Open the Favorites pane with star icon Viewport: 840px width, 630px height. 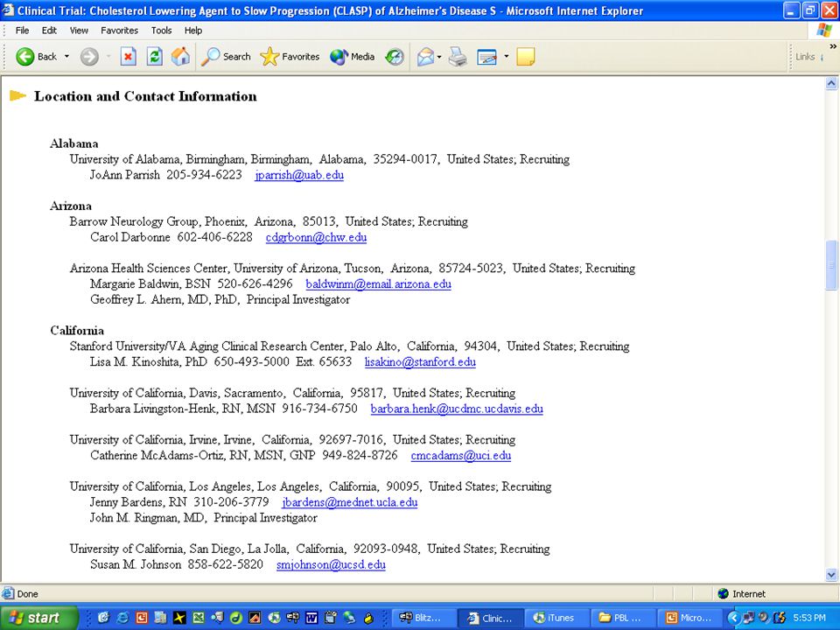290,56
